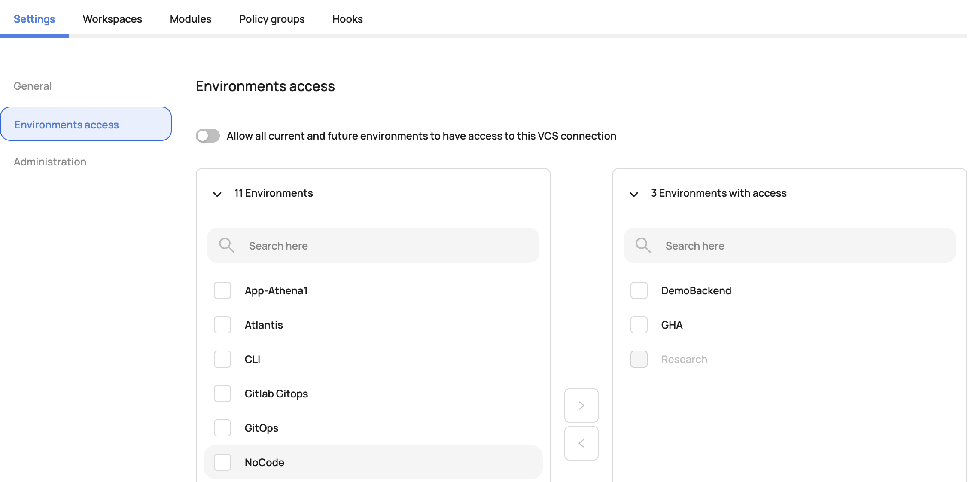Go to the Hooks tab

(x=347, y=19)
